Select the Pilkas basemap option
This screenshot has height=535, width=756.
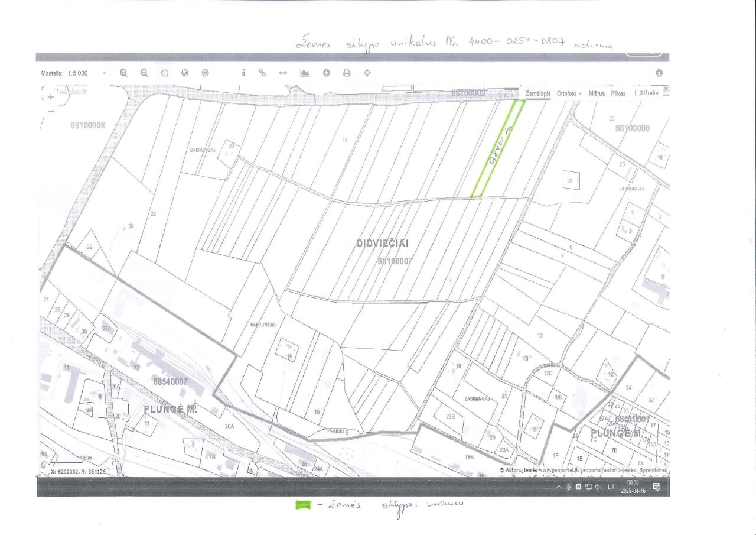click(618, 93)
